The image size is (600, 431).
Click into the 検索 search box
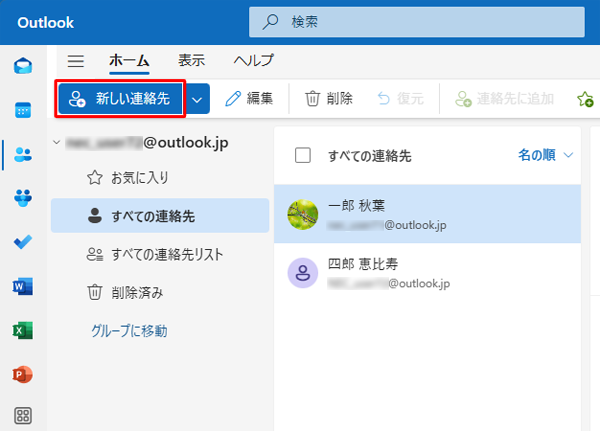click(x=417, y=22)
